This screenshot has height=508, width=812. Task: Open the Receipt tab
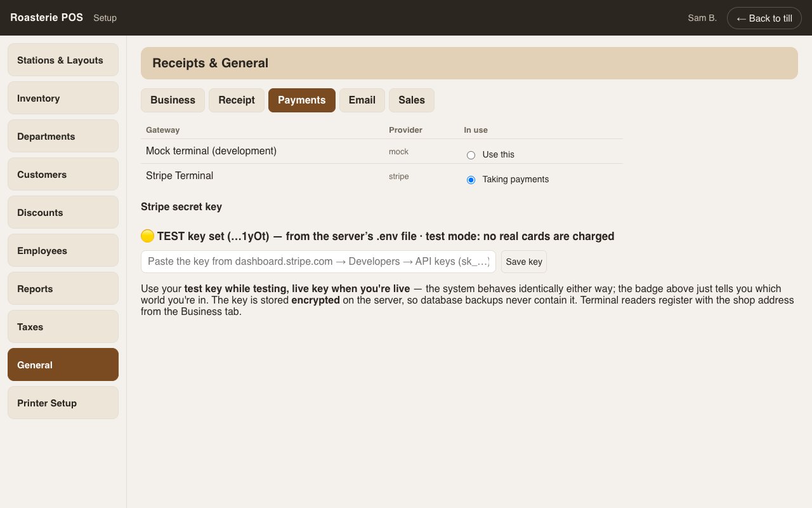(237, 100)
